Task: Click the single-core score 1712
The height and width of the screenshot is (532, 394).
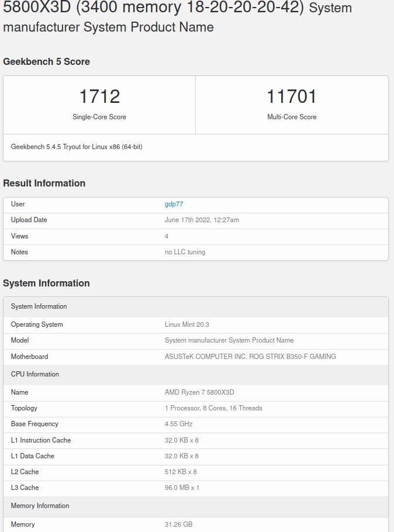Action: tap(99, 96)
